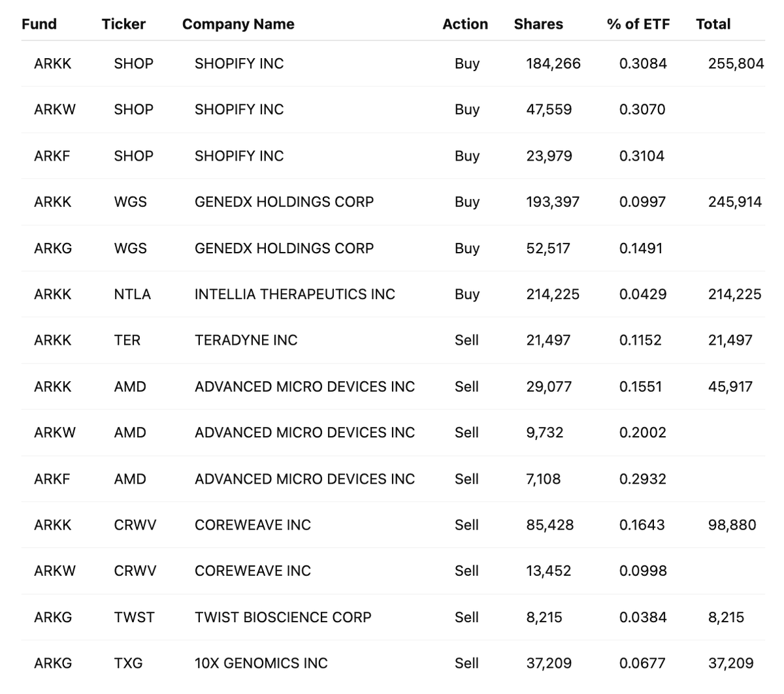Click WGS ticker in the ARKG row

(x=130, y=248)
